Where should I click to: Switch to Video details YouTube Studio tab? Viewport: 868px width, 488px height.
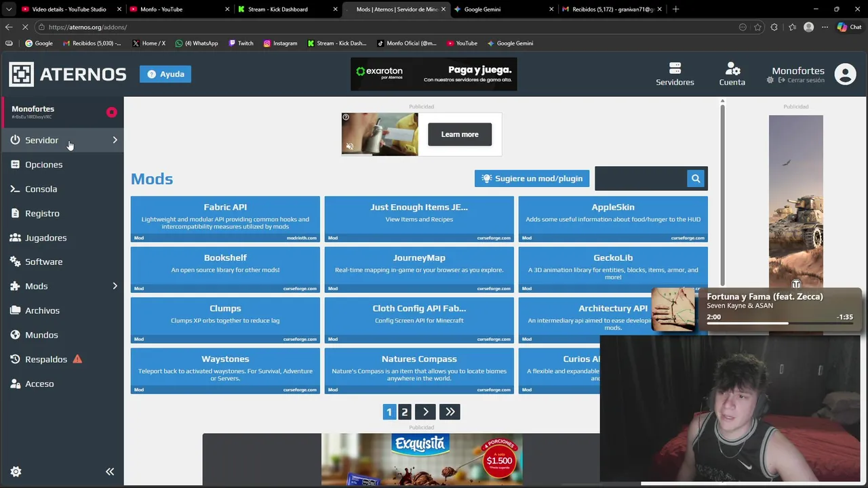69,9
